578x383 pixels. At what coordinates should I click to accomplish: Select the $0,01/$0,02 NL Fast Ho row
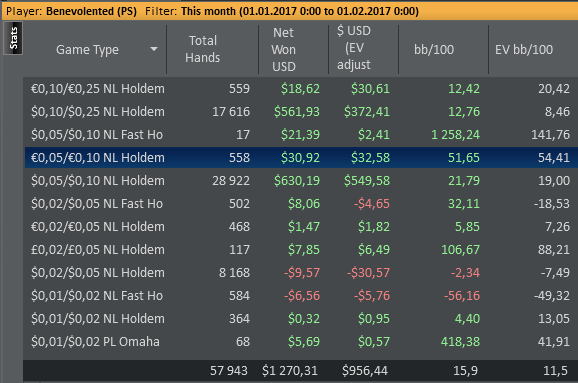(x=300, y=296)
